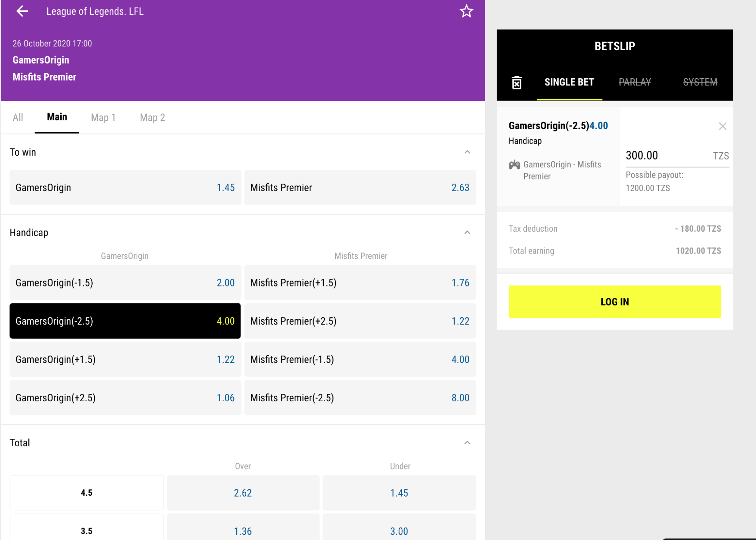
Task: Open the Map 1 tab
Action: point(103,118)
